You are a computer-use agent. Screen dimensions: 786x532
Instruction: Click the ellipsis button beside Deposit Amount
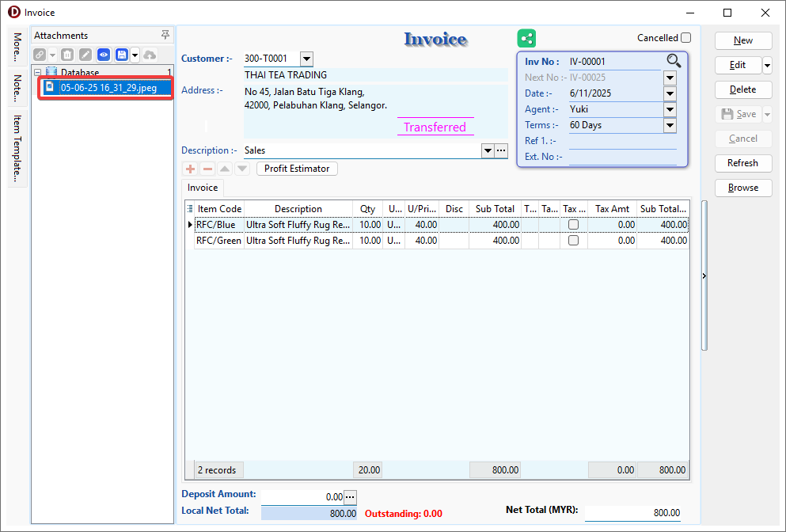(x=350, y=497)
